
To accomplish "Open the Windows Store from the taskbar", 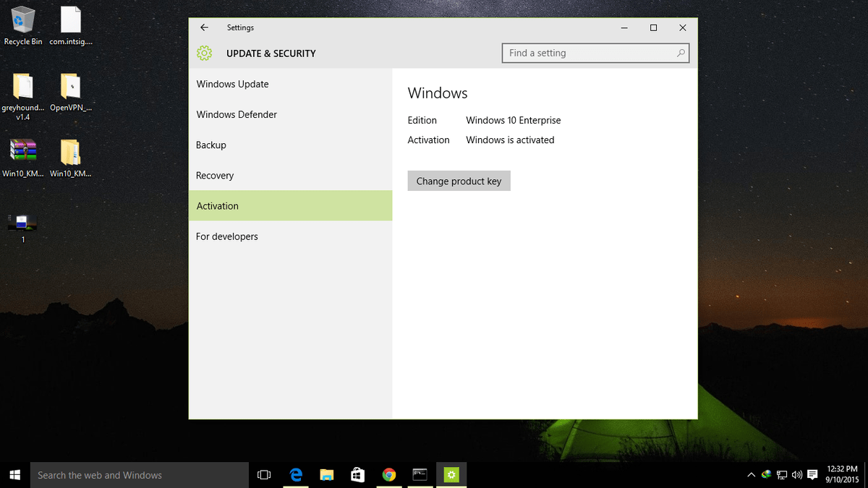I will coord(357,475).
